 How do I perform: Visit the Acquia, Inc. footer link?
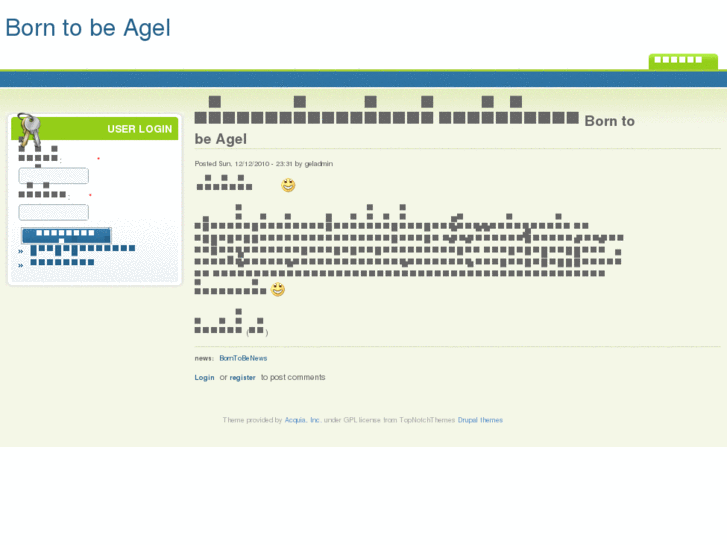[302, 420]
